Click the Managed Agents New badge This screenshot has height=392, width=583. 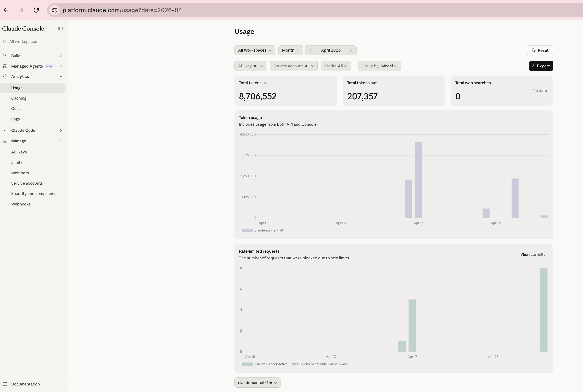coord(49,66)
